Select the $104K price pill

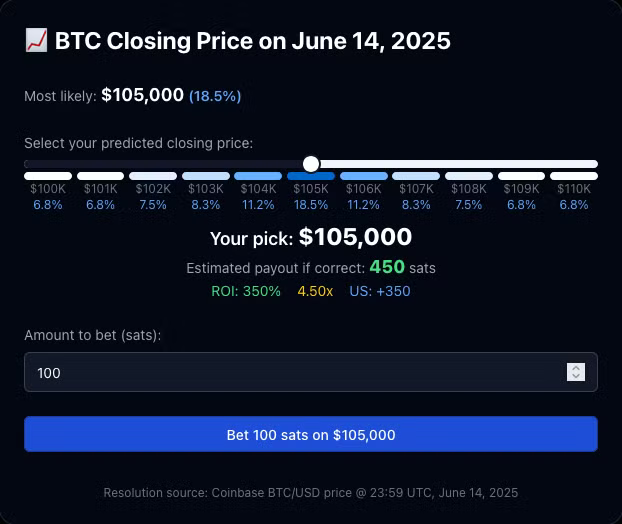coord(258,176)
